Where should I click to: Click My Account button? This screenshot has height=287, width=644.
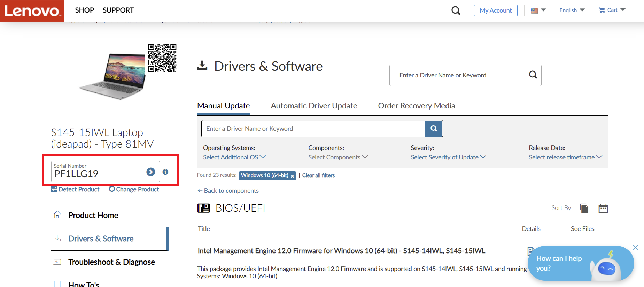coord(496,10)
